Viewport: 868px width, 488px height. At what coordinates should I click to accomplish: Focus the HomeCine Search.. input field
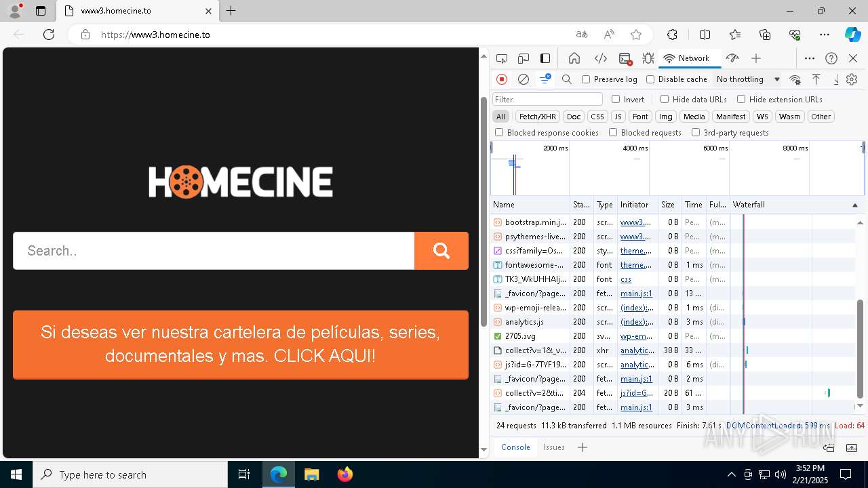(x=214, y=251)
